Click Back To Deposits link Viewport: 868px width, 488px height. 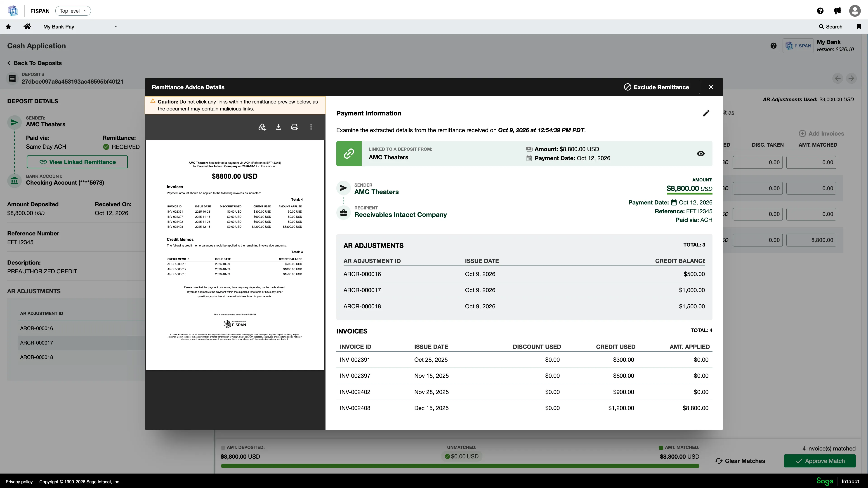pos(34,63)
